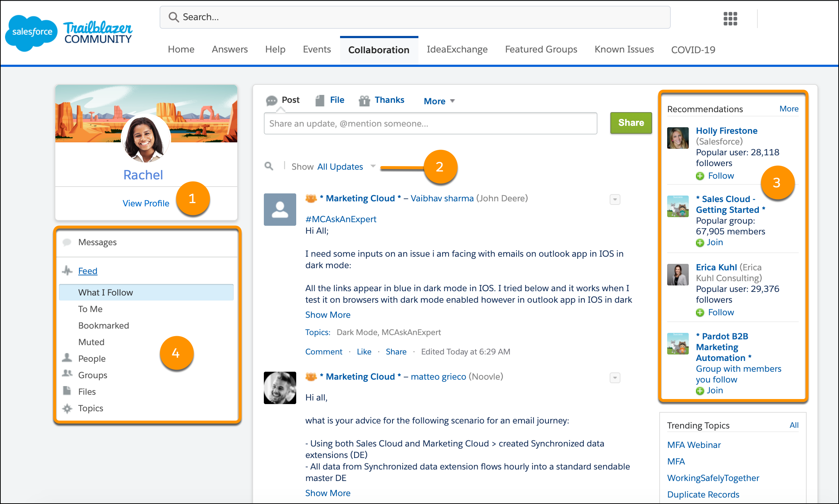Click the green Share button

631,123
